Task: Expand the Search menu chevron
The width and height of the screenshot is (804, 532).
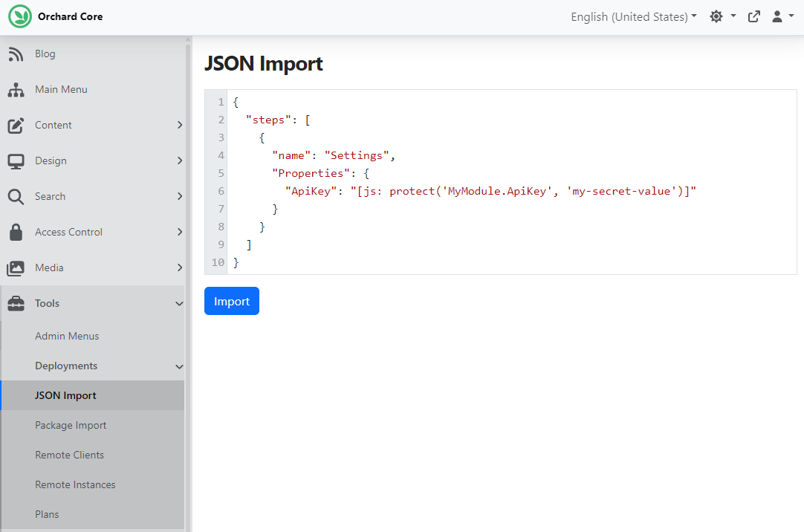Action: point(180,196)
